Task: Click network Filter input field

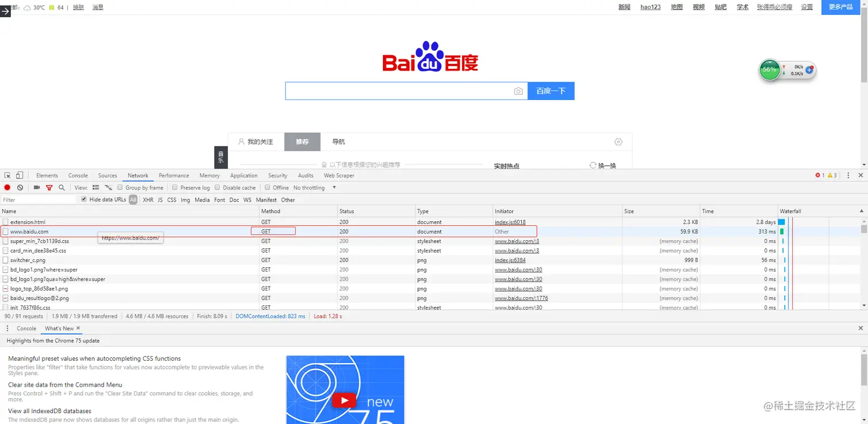Action: (39, 200)
